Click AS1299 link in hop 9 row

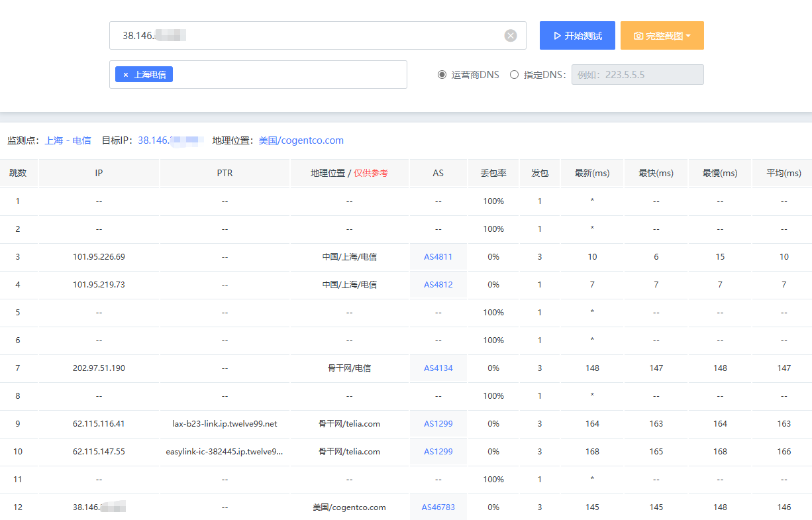click(x=438, y=424)
